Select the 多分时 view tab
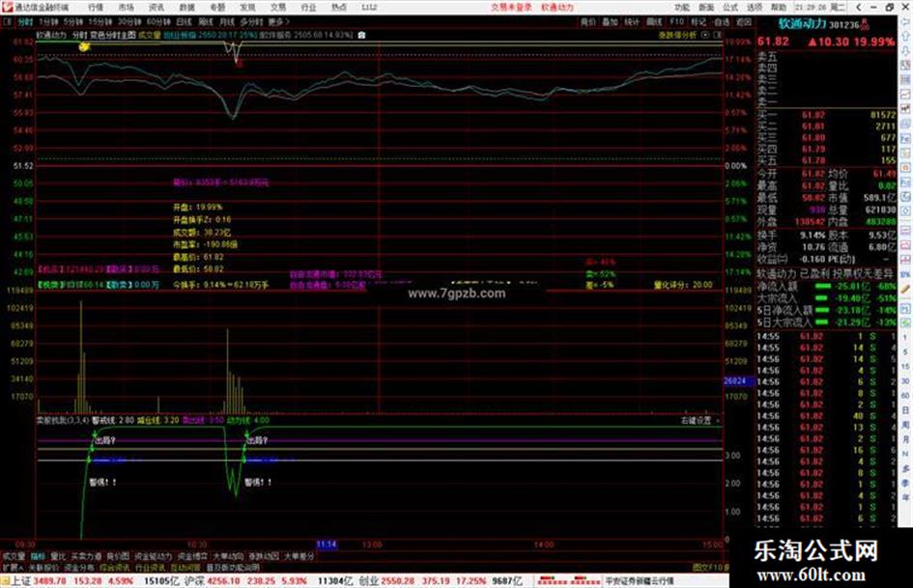Image resolution: width=913 pixels, height=588 pixels. [x=251, y=21]
